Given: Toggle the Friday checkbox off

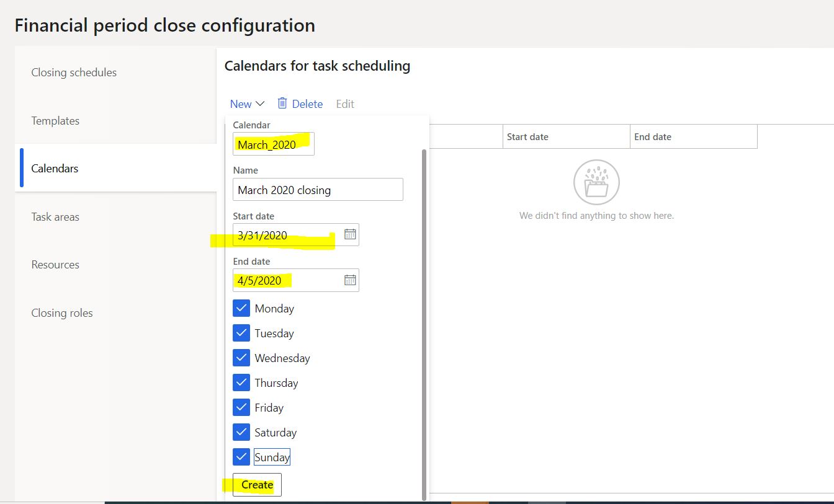Looking at the screenshot, I should click(x=241, y=407).
